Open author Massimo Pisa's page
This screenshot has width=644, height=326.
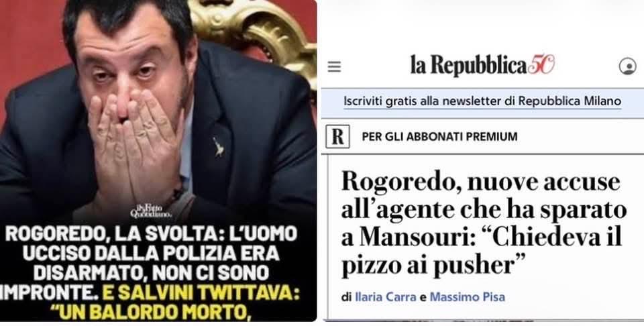coord(468,296)
